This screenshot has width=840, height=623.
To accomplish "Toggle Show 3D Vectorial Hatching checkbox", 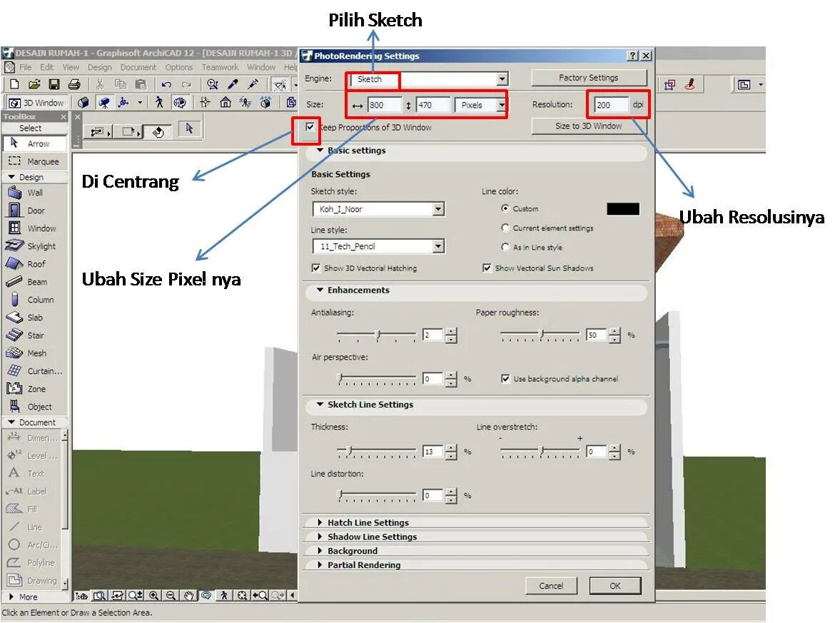I will (x=315, y=268).
